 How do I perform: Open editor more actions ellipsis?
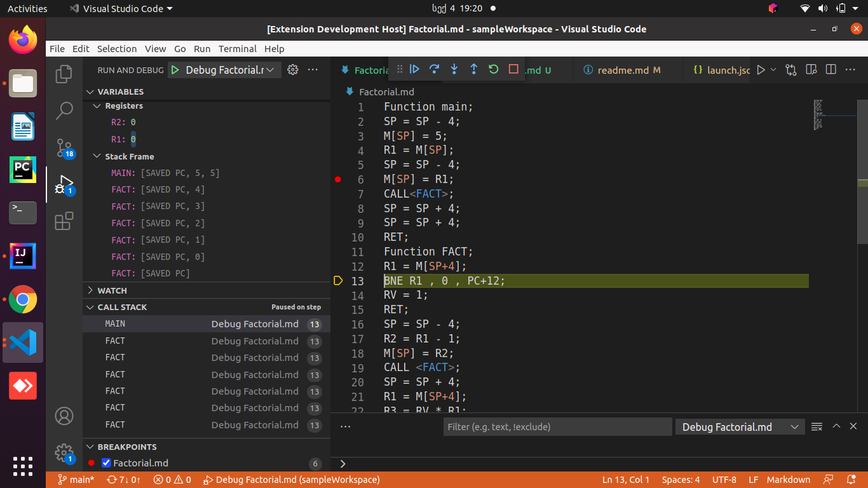[x=850, y=70]
